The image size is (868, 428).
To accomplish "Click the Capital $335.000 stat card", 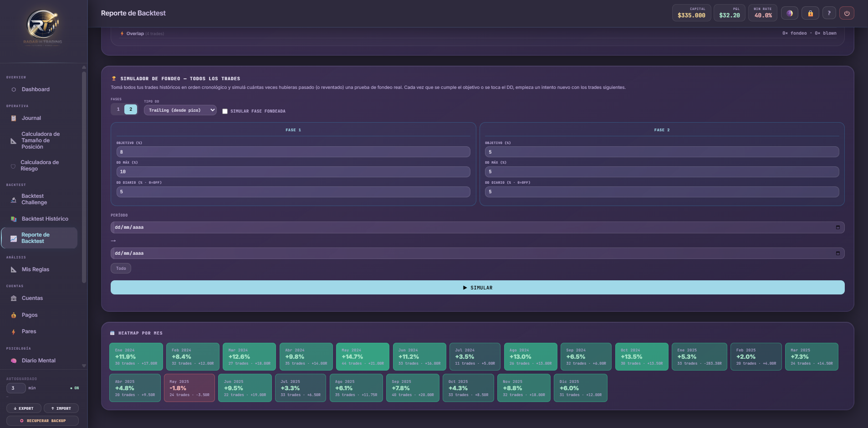I will click(x=691, y=13).
